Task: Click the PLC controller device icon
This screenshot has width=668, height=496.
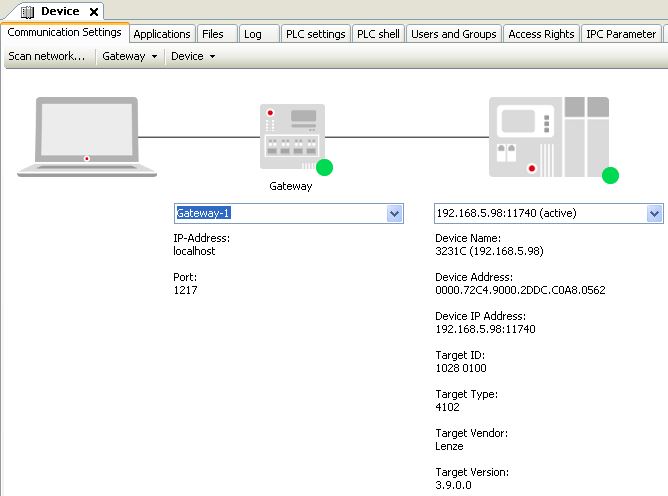Action: (x=548, y=136)
